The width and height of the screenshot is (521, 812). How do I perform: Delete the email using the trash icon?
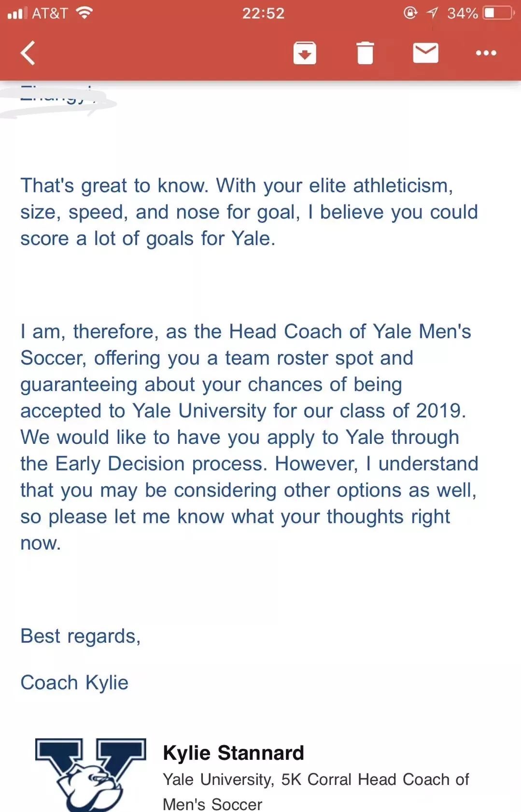365,53
